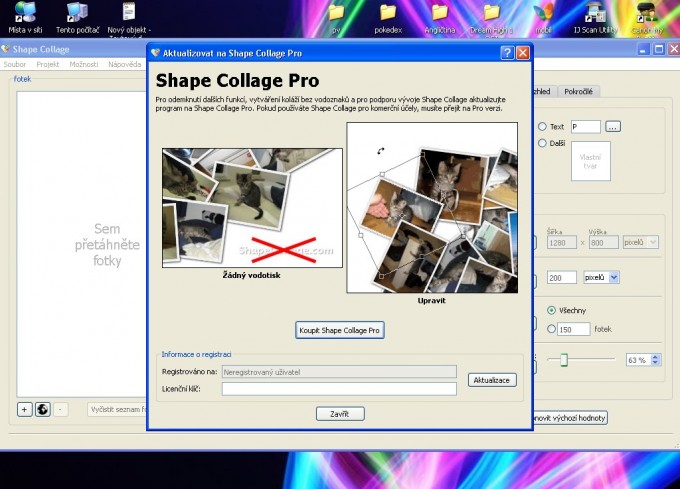Click the Šířka field showing 1280
This screenshot has width=680, height=489.
click(x=562, y=242)
